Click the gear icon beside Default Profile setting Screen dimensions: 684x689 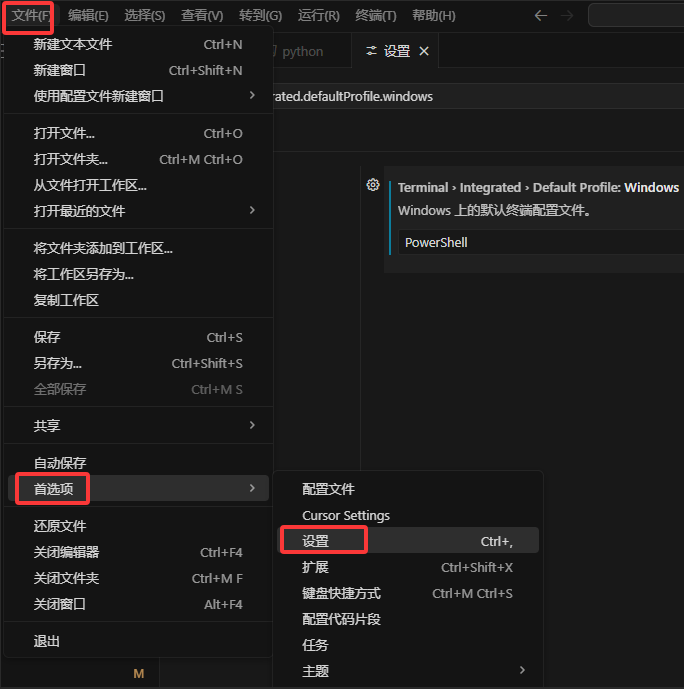(x=373, y=185)
